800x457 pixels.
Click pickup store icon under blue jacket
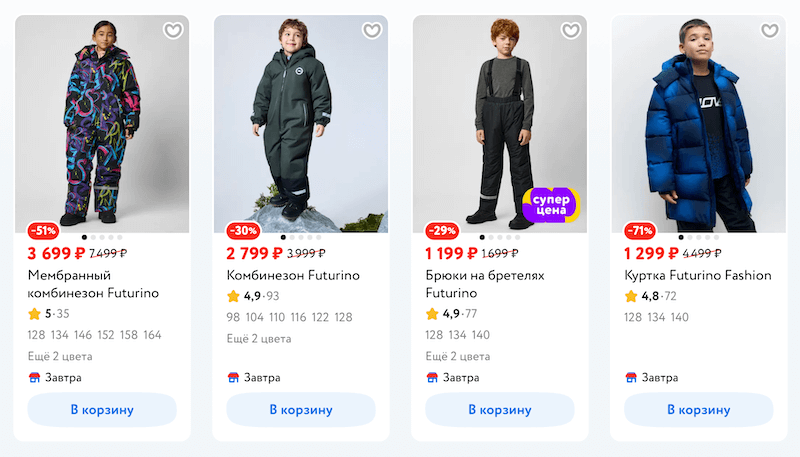point(631,378)
